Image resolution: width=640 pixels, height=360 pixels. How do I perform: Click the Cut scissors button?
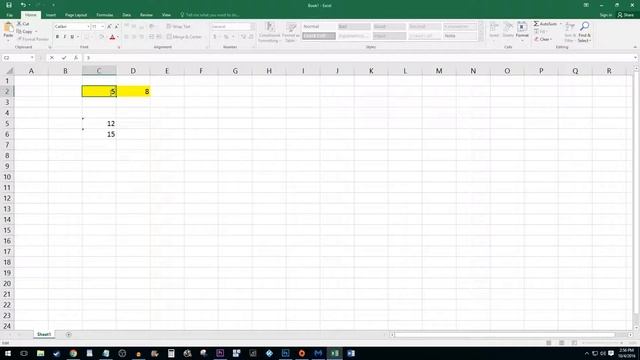[x=23, y=24]
